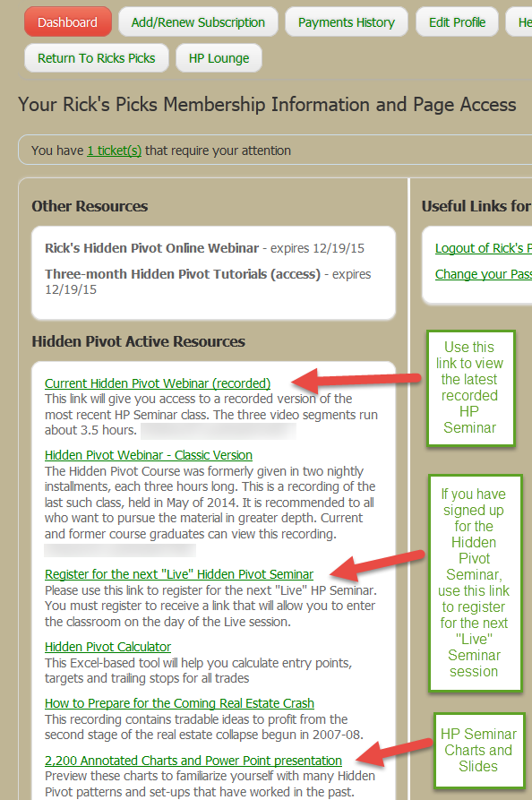Click Rick's Hidden Pivot Online Webinar text
532x800 pixels.
[x=152, y=248]
